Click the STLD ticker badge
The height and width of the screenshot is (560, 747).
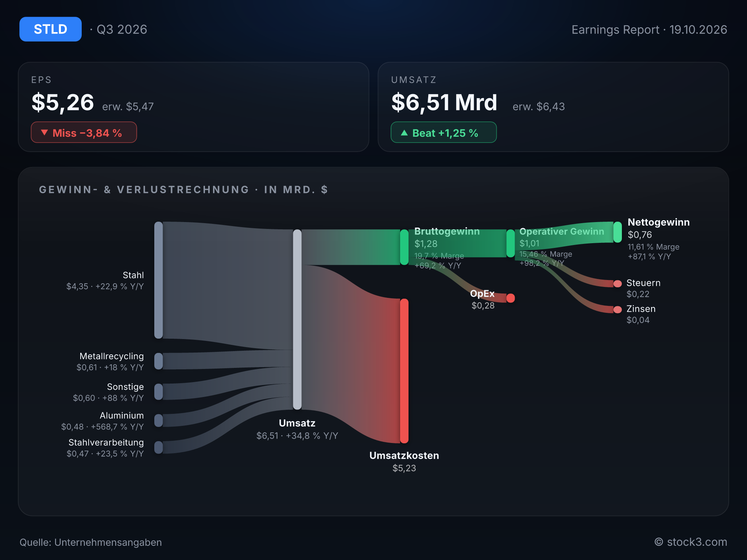[50, 29]
